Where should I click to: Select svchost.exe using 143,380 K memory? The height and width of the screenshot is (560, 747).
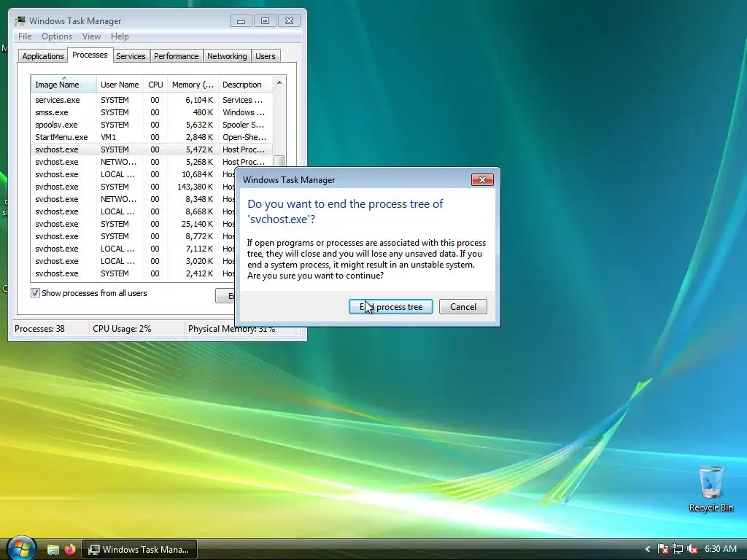click(133, 187)
